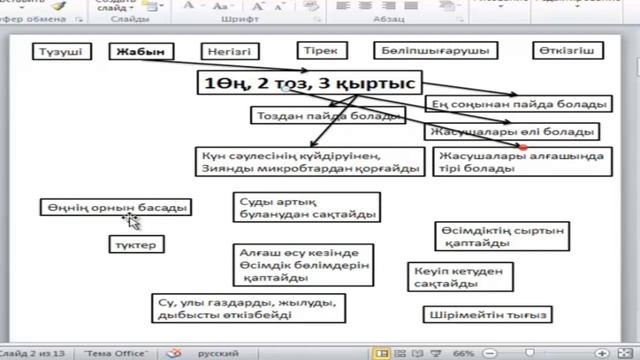Click 'Суды артық буланудан сақтайды' box
Viewport: 640px width, 360px height.
point(307,207)
